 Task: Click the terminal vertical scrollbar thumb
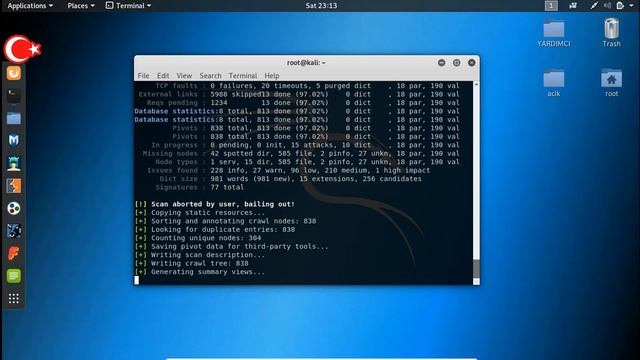coord(476,268)
